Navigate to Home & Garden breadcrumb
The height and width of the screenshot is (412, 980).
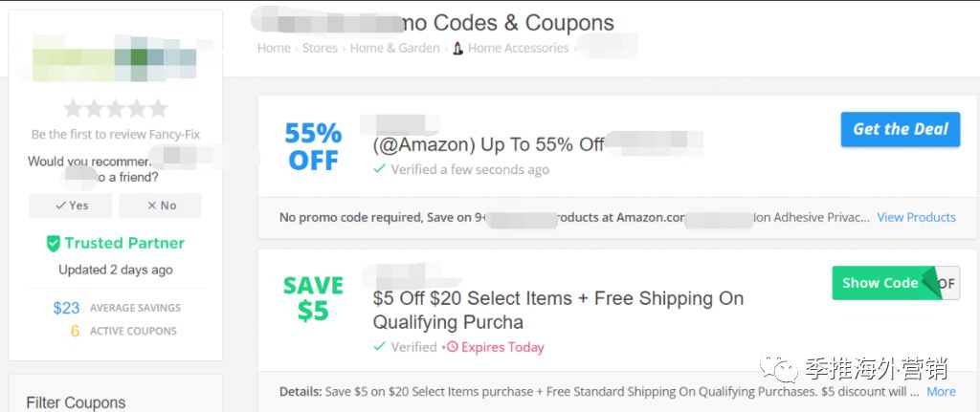pos(394,48)
